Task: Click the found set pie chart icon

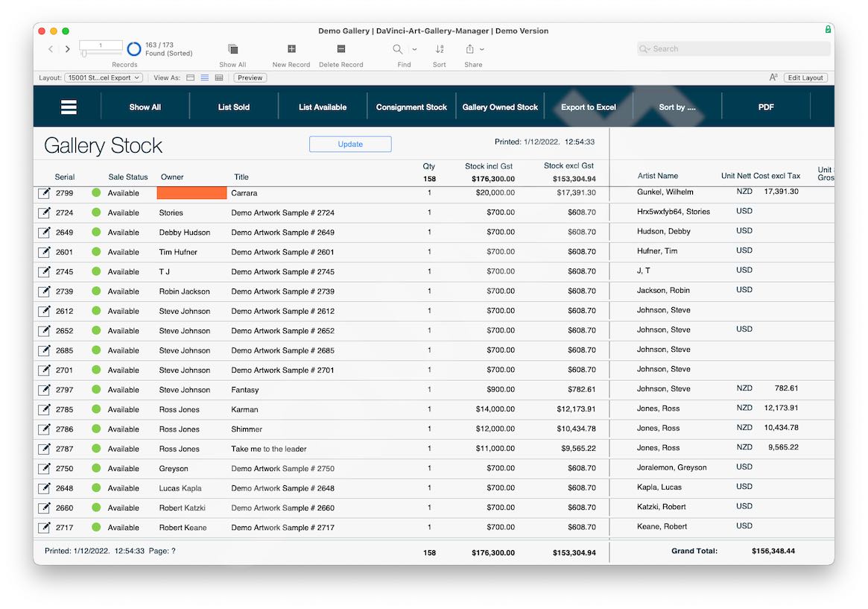Action: [x=134, y=49]
